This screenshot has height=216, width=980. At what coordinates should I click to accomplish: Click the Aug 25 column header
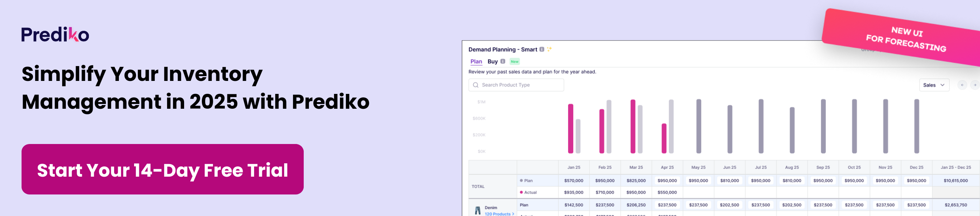[x=792, y=167]
